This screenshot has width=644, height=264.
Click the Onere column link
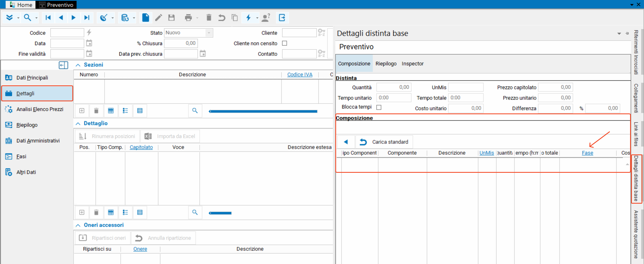[x=140, y=249]
